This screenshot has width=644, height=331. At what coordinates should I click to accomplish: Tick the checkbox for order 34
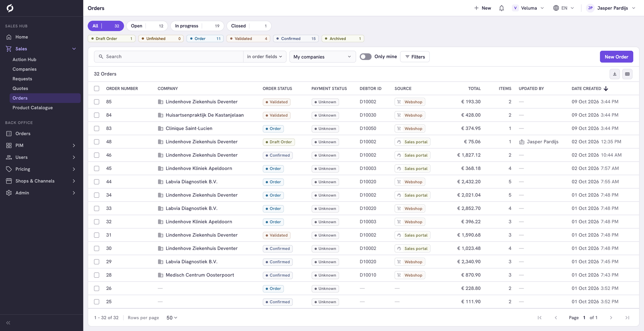(97, 195)
